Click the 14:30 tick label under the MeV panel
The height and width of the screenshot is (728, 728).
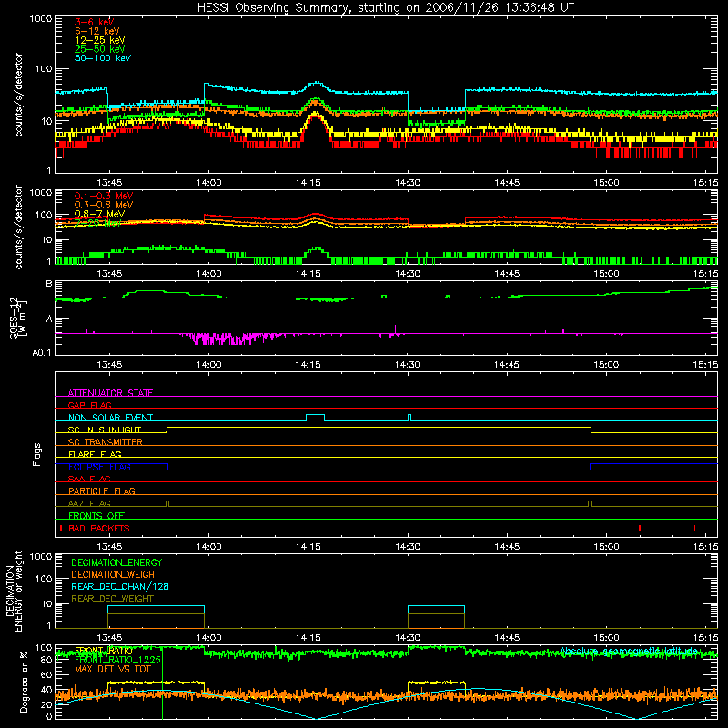coord(407,274)
